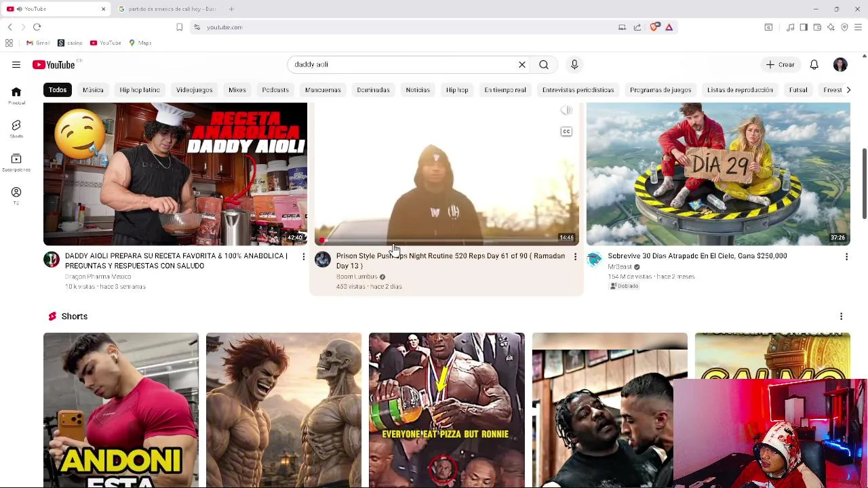The image size is (868, 488).
Task: Select the Dominadas filter chip
Action: tap(374, 89)
